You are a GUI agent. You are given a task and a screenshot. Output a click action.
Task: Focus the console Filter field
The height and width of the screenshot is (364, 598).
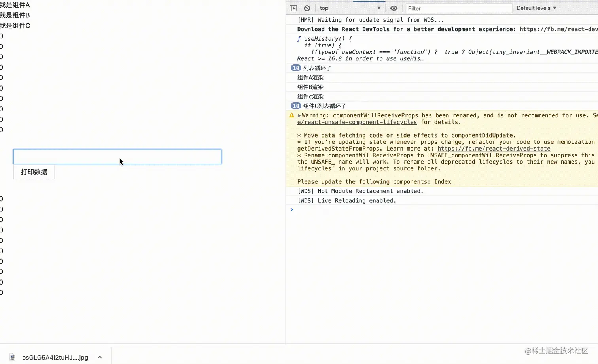459,8
